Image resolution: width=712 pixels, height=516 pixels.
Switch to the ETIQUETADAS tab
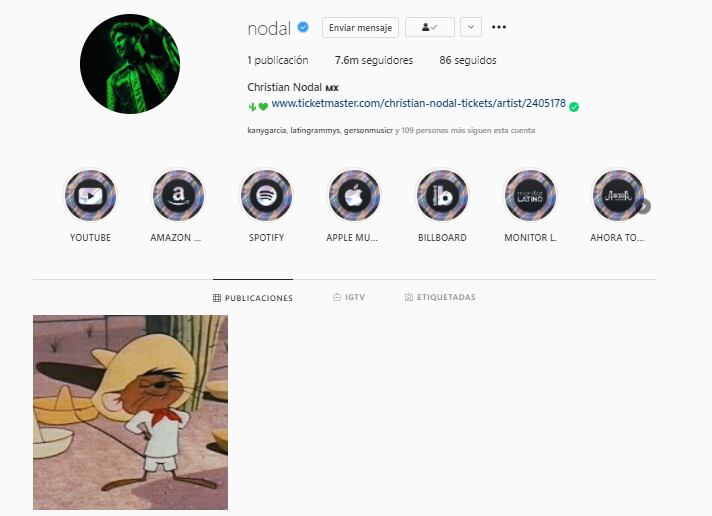tap(440, 297)
